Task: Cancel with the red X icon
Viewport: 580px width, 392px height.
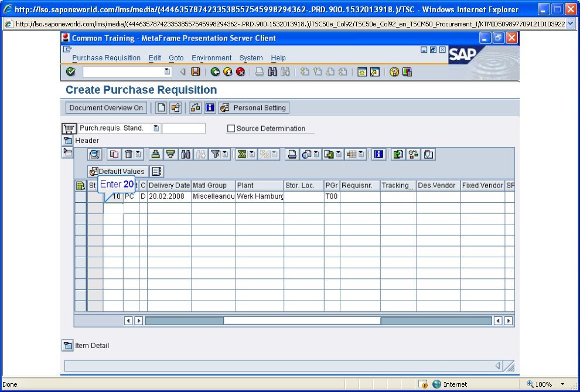Action: point(240,72)
